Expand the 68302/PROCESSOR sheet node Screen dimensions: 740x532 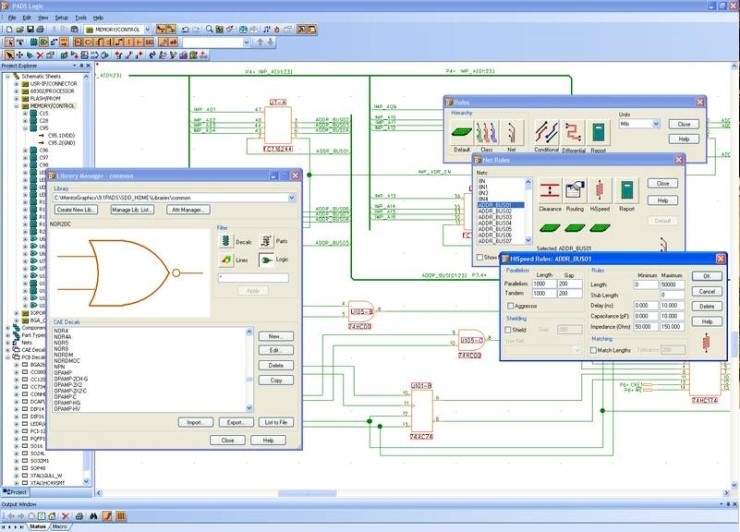click(x=17, y=91)
